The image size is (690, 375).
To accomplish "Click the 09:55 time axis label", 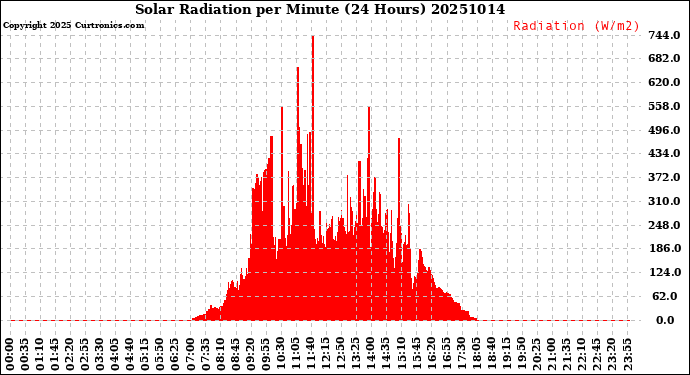I will pos(266,354).
